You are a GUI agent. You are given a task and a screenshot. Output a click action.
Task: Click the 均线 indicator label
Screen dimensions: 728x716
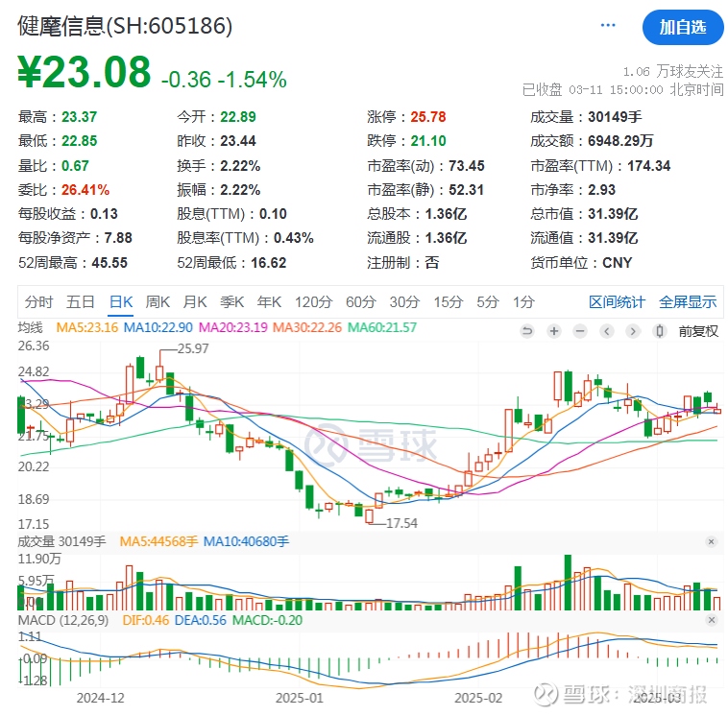click(x=30, y=327)
